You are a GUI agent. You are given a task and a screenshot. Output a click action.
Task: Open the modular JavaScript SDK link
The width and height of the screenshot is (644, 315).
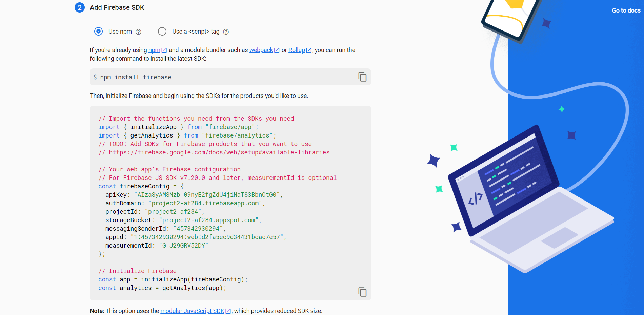click(192, 311)
